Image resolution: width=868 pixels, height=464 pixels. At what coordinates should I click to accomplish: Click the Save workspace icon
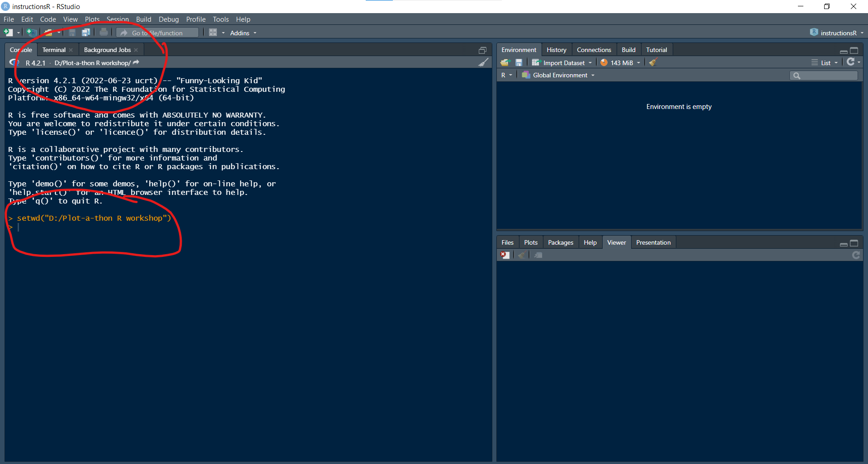click(519, 62)
